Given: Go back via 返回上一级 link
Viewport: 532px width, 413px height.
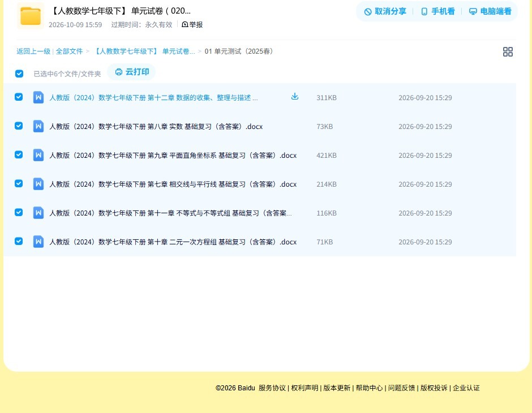Looking at the screenshot, I should pyautogui.click(x=33, y=51).
